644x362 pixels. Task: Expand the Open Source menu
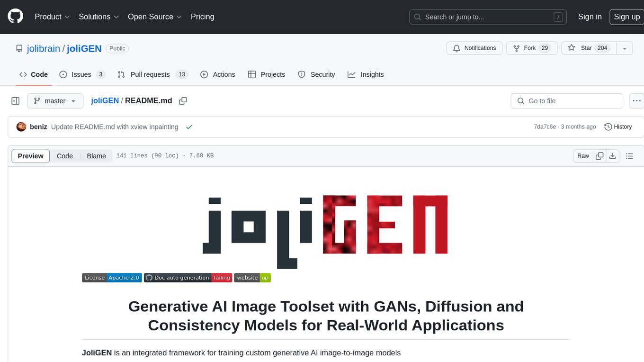[155, 17]
